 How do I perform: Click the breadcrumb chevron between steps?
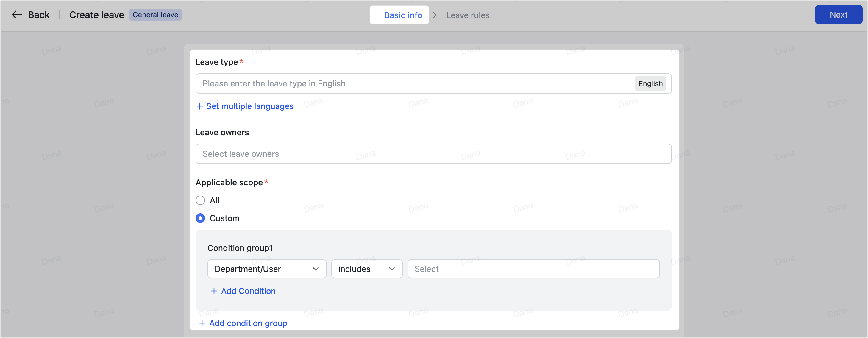coord(435,15)
